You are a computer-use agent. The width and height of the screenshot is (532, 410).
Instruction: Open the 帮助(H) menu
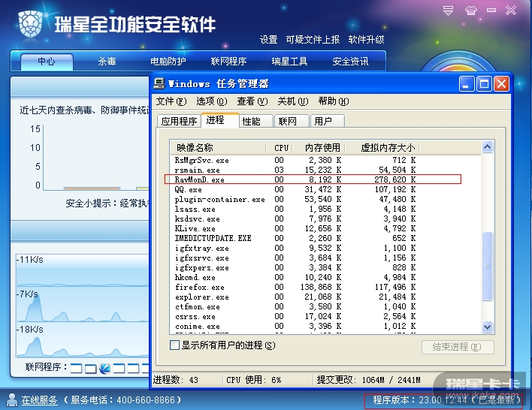[334, 101]
